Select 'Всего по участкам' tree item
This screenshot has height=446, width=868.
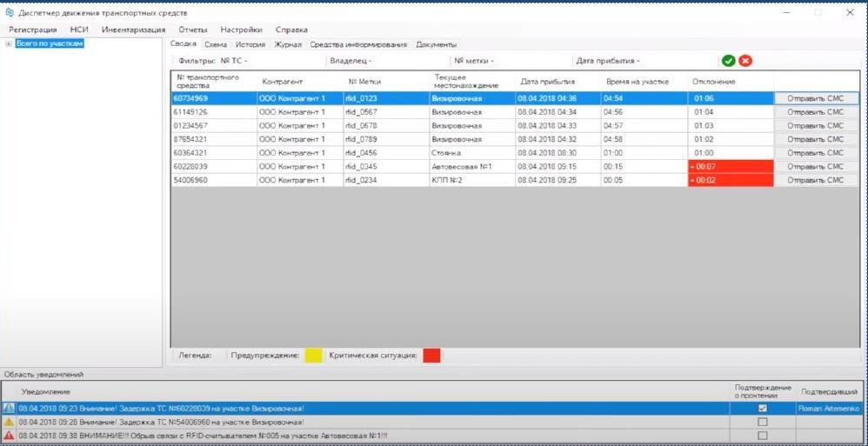pyautogui.click(x=50, y=43)
